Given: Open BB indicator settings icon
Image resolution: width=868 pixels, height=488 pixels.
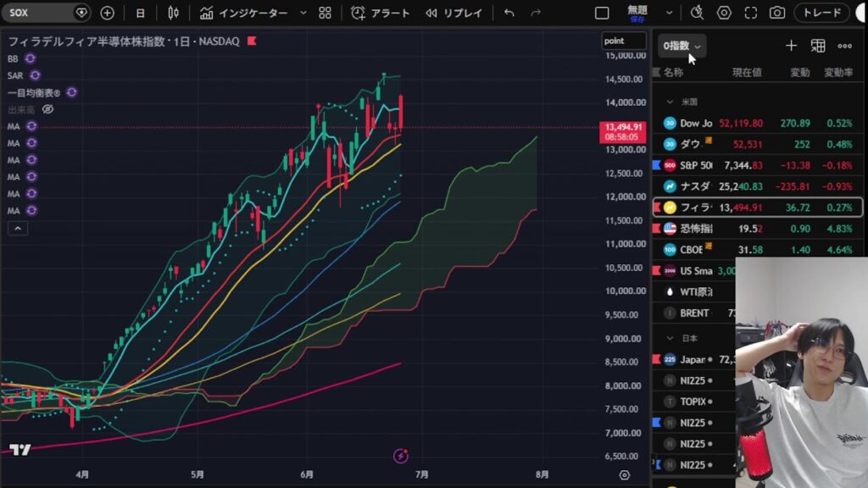Looking at the screenshot, I should (30, 58).
